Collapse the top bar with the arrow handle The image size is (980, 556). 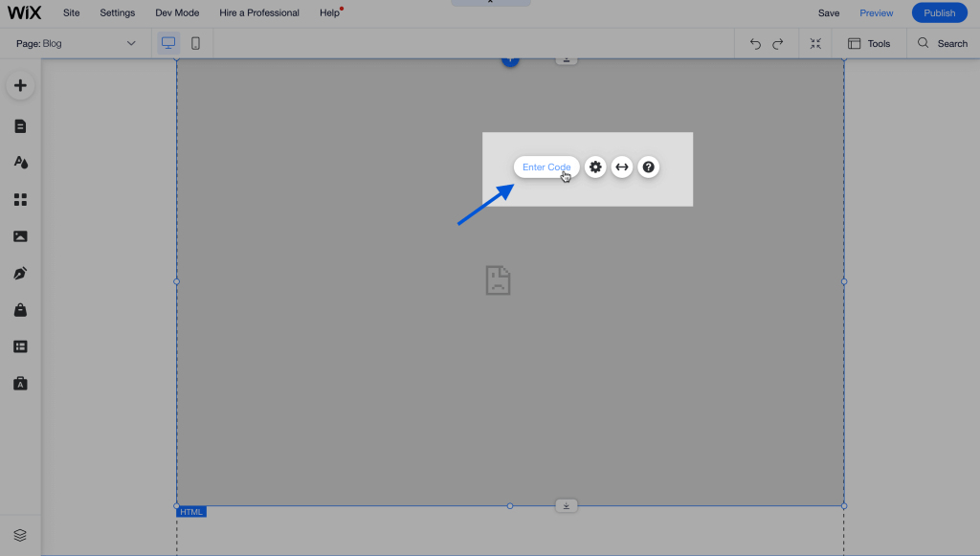[x=490, y=3]
